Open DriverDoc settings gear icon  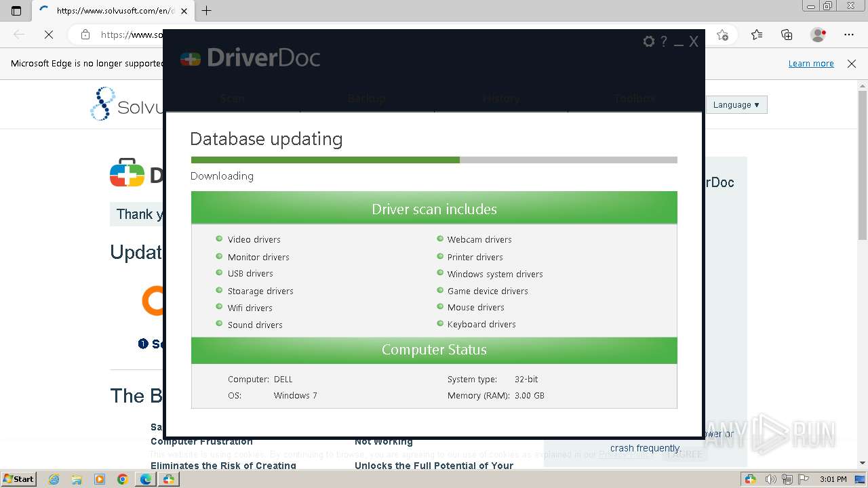coord(649,42)
